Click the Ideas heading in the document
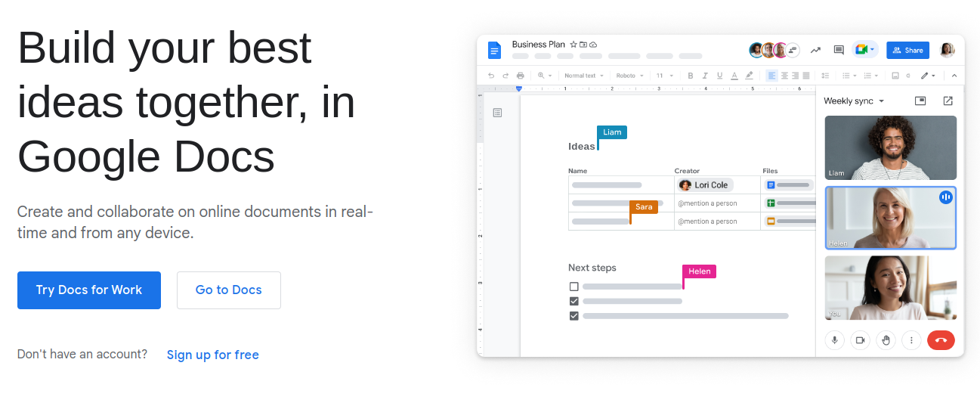The width and height of the screenshot is (980, 406). (581, 146)
